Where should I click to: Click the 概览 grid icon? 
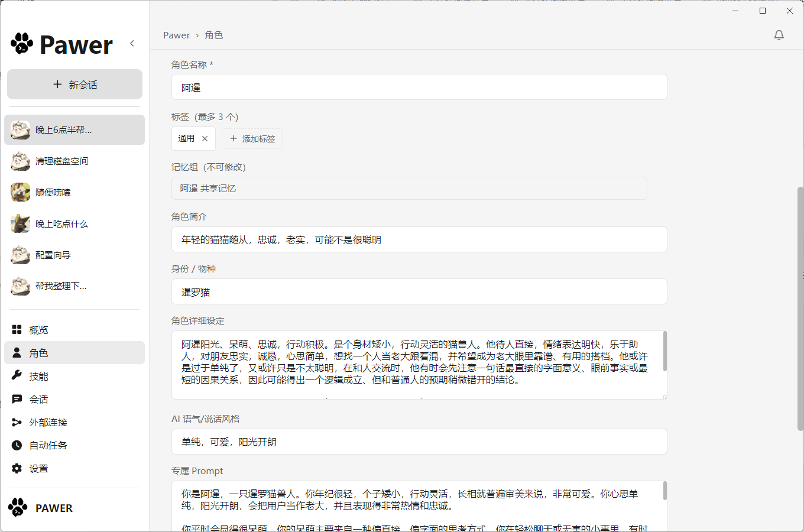17,330
